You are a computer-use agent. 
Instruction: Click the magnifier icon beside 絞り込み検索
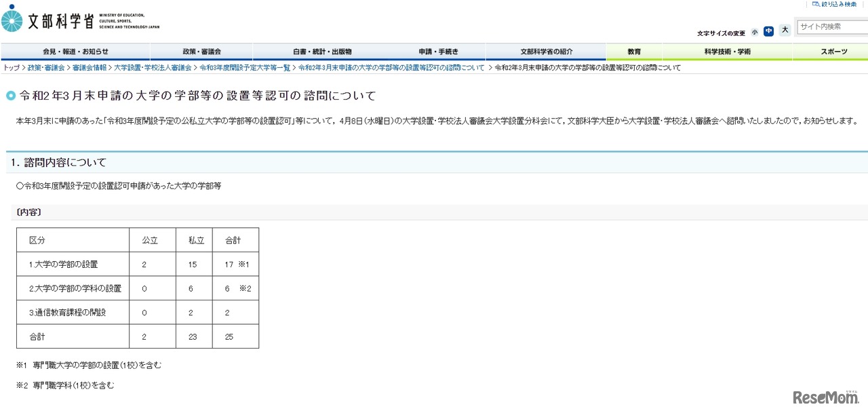(x=816, y=4)
